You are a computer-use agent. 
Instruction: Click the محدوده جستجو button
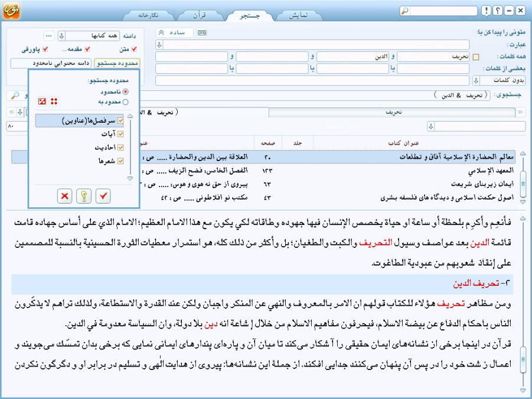(117, 63)
